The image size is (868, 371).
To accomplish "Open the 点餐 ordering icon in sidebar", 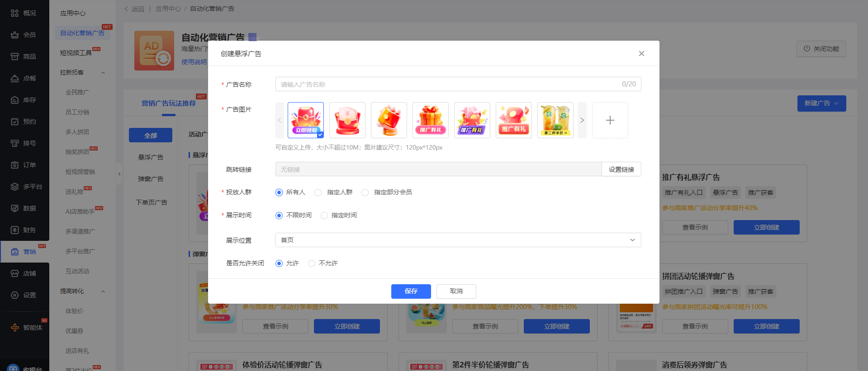I will click(14, 78).
